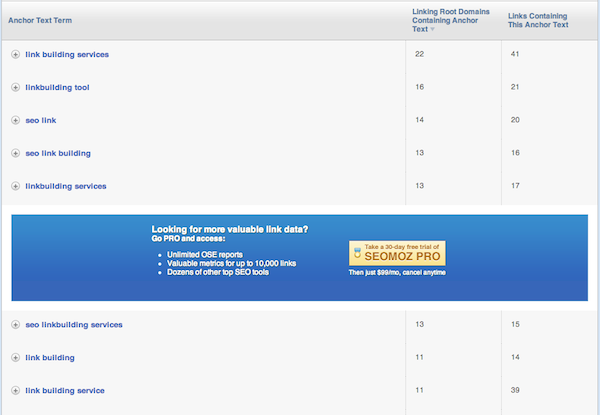
Task: Click 'Dozens of other top SEO tools' bullet
Action: (x=218, y=272)
